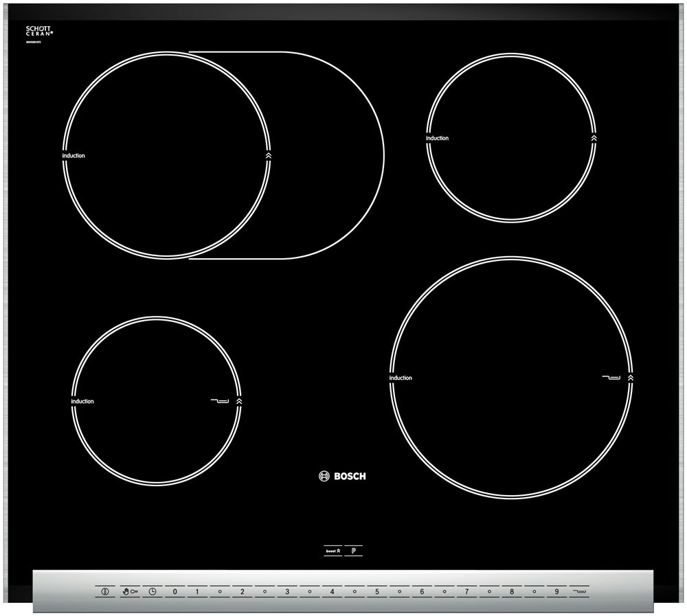Tap the frying pan sensor symbol on control strip
The height and width of the screenshot is (616, 687).
click(x=578, y=591)
